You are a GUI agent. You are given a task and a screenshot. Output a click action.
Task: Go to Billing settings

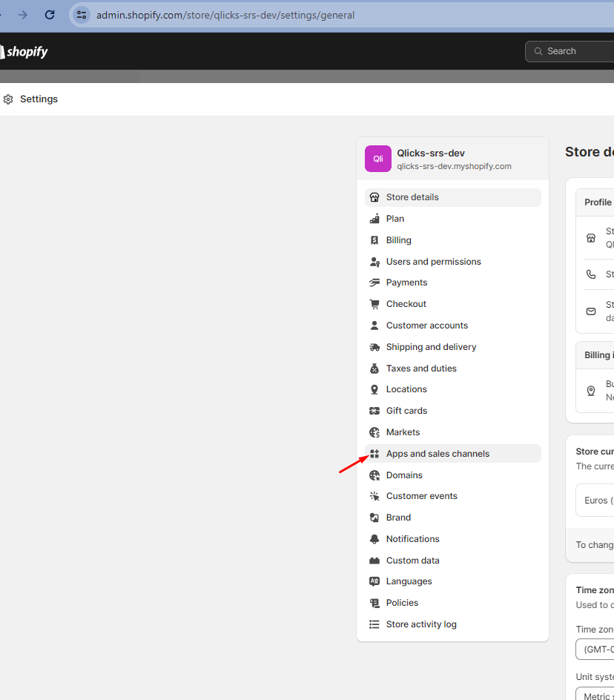point(453,240)
